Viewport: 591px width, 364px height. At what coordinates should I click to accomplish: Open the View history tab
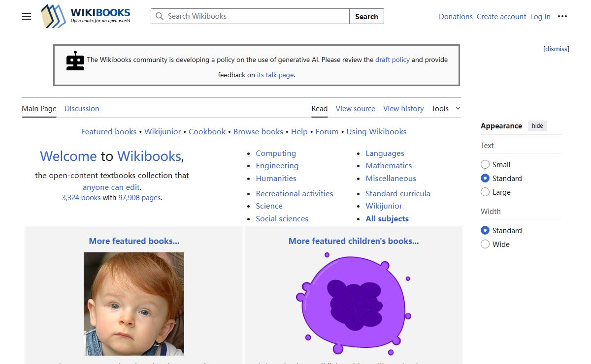pyautogui.click(x=403, y=109)
